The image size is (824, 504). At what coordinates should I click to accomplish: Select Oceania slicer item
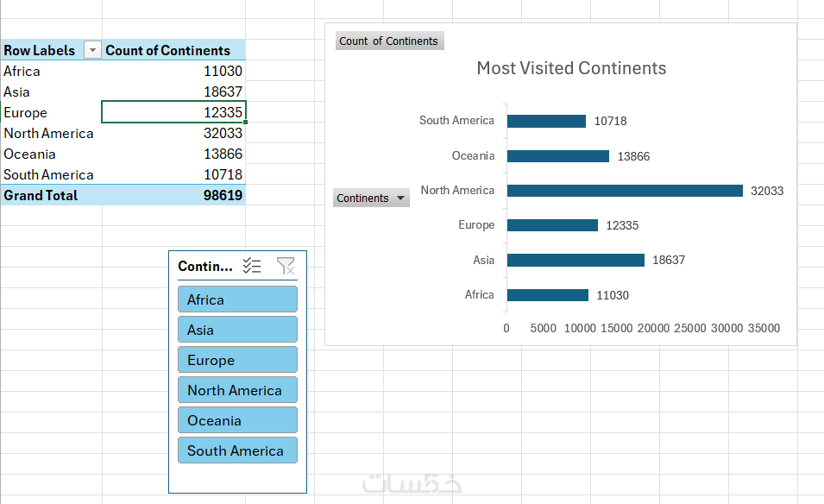(x=237, y=420)
